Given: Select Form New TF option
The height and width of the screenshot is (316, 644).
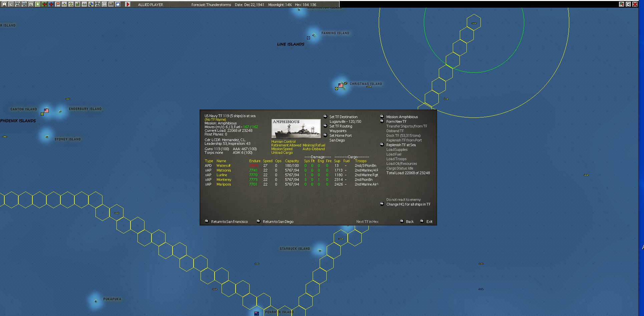Looking at the screenshot, I should (396, 121).
